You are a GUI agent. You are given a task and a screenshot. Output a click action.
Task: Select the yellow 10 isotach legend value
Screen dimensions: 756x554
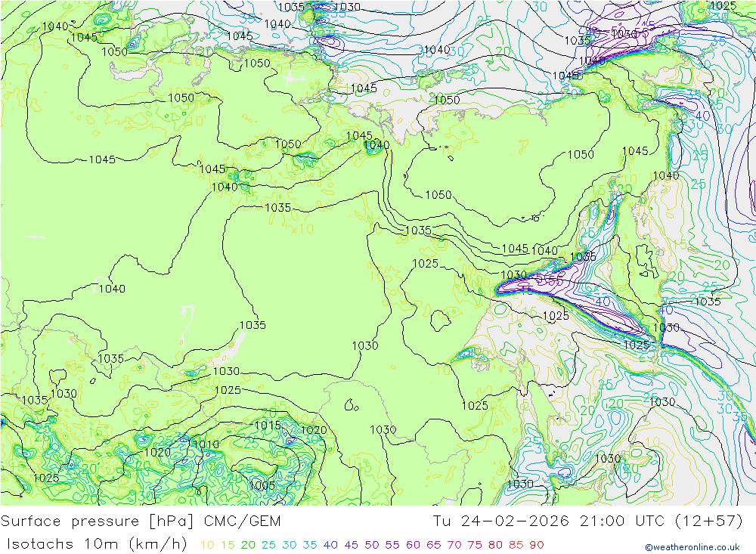coord(207,545)
